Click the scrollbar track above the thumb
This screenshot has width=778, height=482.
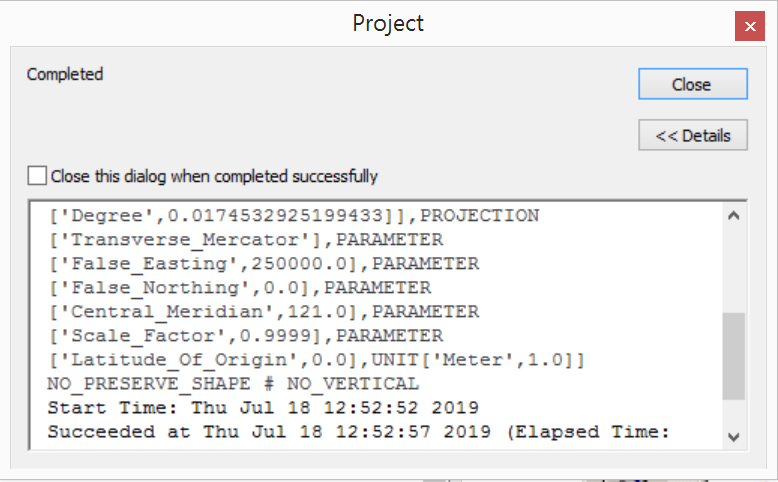point(733,270)
